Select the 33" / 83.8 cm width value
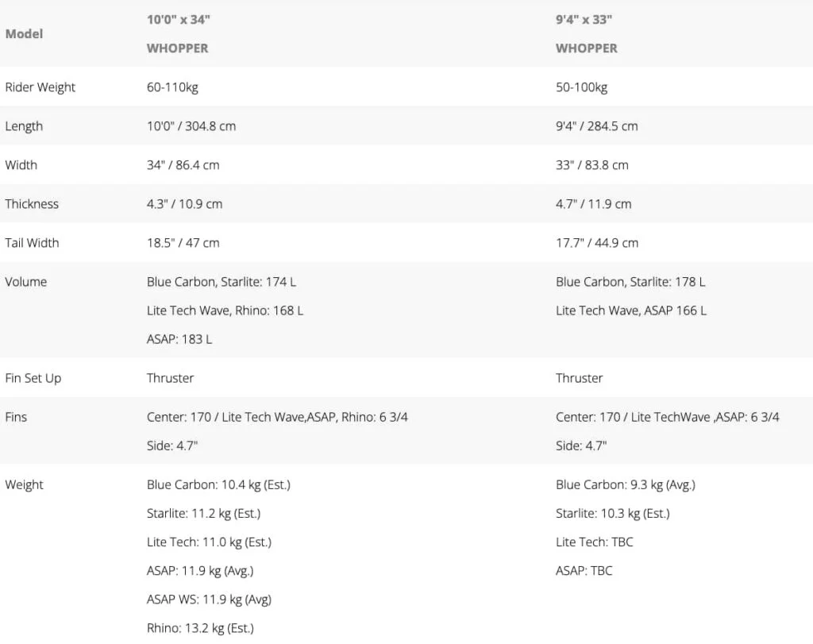Image resolution: width=813 pixels, height=644 pixels. pyautogui.click(x=592, y=165)
